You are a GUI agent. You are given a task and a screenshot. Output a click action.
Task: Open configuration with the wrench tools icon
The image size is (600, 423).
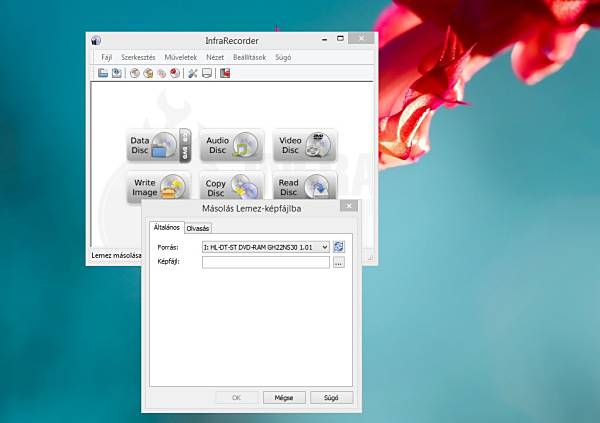[193, 73]
